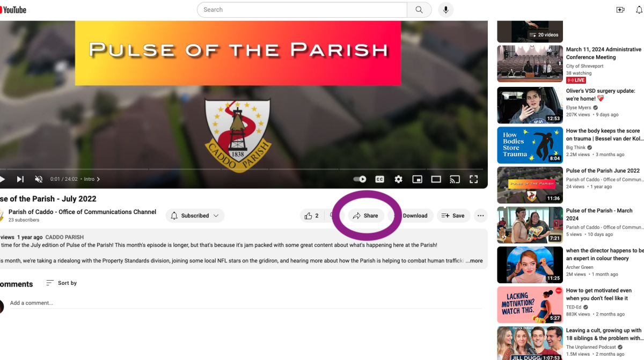Open more actions three-dot menu
Image resolution: width=644 pixels, height=360 pixels.
tap(480, 216)
